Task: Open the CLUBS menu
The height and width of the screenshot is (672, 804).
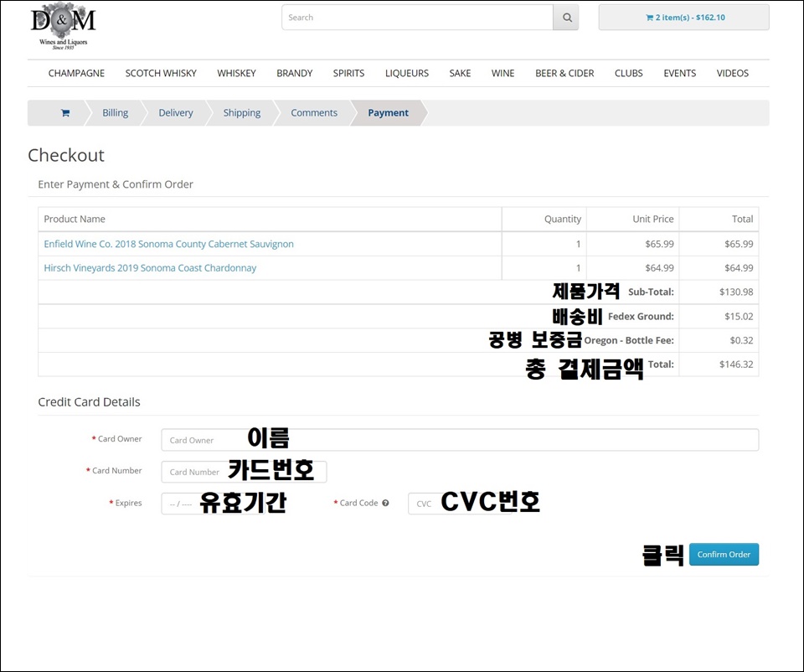Action: pos(629,74)
